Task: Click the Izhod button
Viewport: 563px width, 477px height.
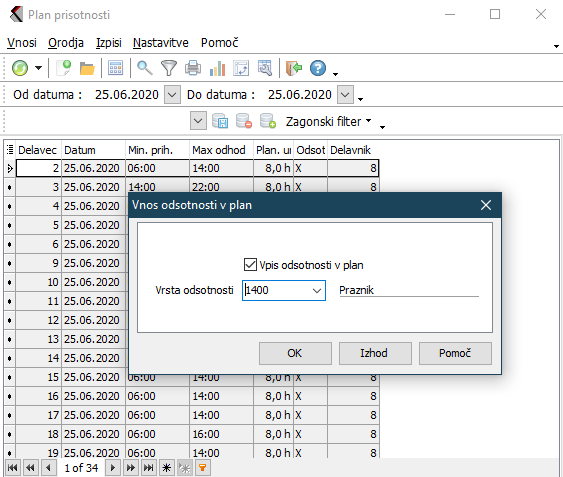Action: 375,353
